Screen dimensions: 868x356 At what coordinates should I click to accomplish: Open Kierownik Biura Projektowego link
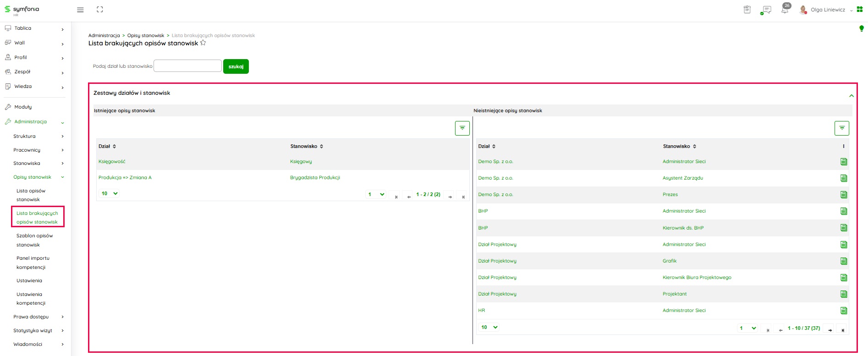tap(697, 278)
